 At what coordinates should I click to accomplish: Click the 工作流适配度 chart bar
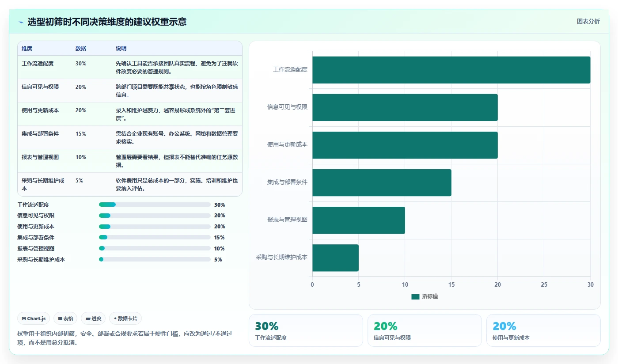click(x=451, y=70)
